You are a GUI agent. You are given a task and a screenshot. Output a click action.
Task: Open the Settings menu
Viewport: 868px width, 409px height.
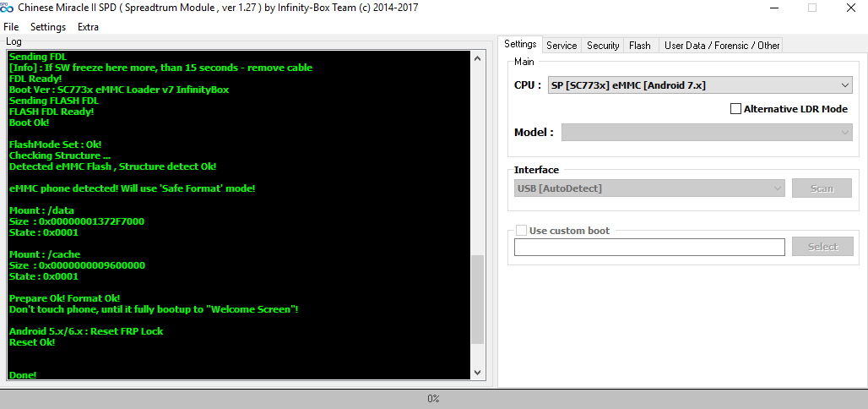point(48,26)
